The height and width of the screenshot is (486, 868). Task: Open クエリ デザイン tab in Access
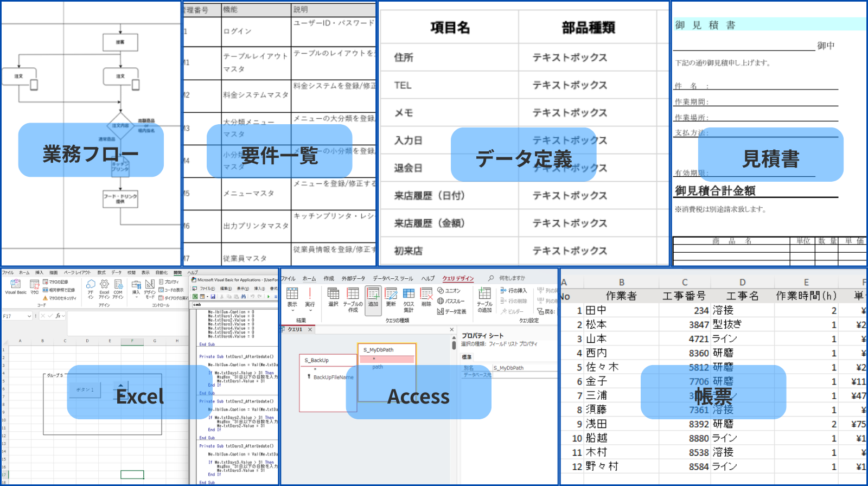coord(458,278)
